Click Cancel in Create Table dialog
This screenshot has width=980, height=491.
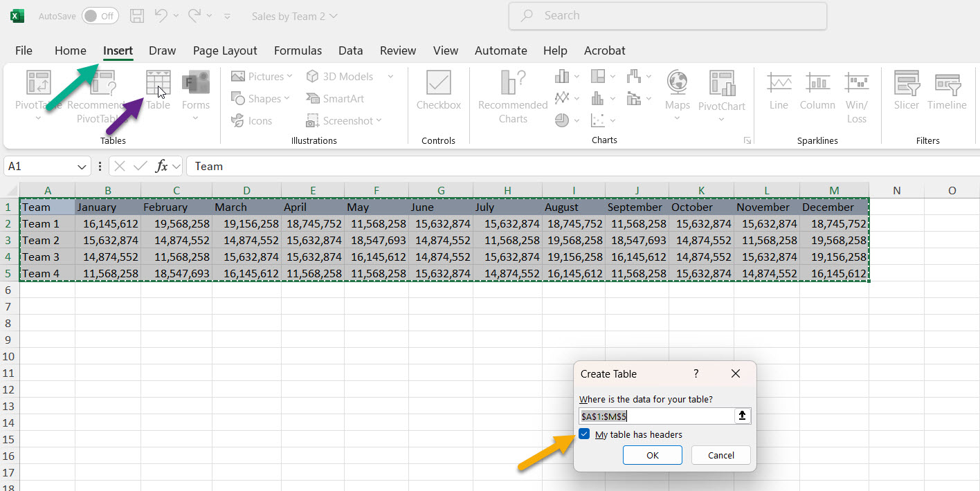tap(720, 455)
